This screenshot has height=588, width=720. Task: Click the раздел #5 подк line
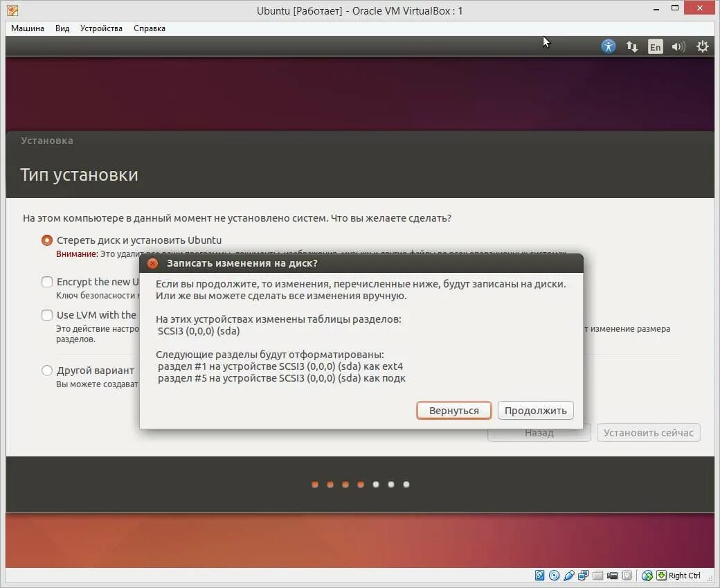(282, 379)
